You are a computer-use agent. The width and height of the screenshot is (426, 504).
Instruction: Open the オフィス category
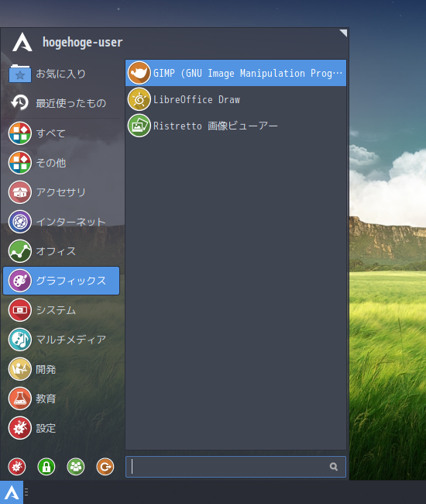click(61, 251)
